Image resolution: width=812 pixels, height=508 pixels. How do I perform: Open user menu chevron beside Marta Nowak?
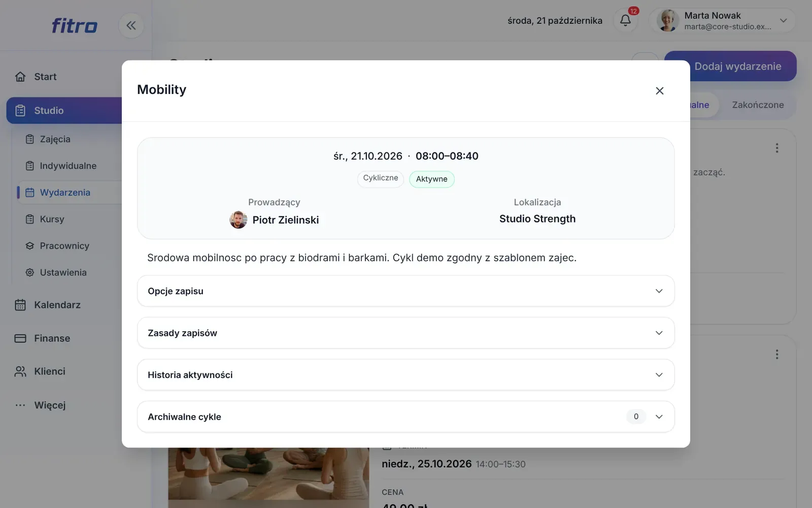783,21
